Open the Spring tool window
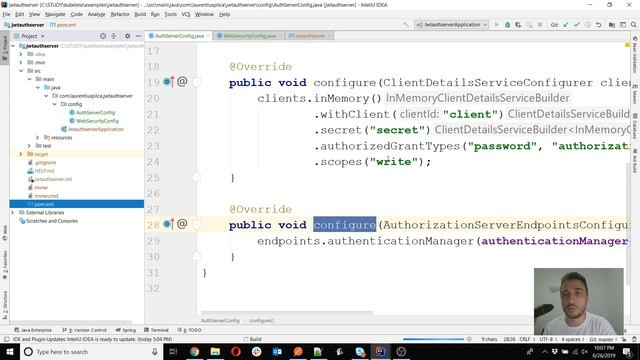The image size is (640, 360). point(126,330)
